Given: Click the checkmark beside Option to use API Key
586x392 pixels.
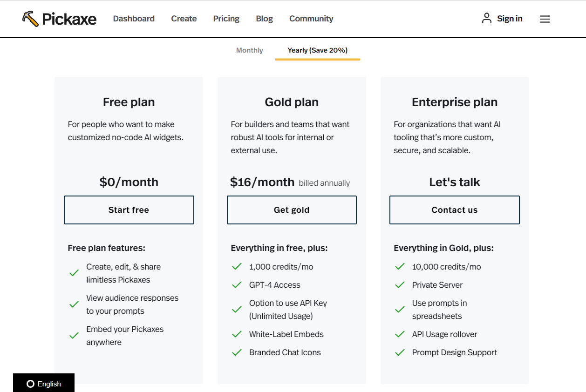Looking at the screenshot, I should (x=237, y=310).
